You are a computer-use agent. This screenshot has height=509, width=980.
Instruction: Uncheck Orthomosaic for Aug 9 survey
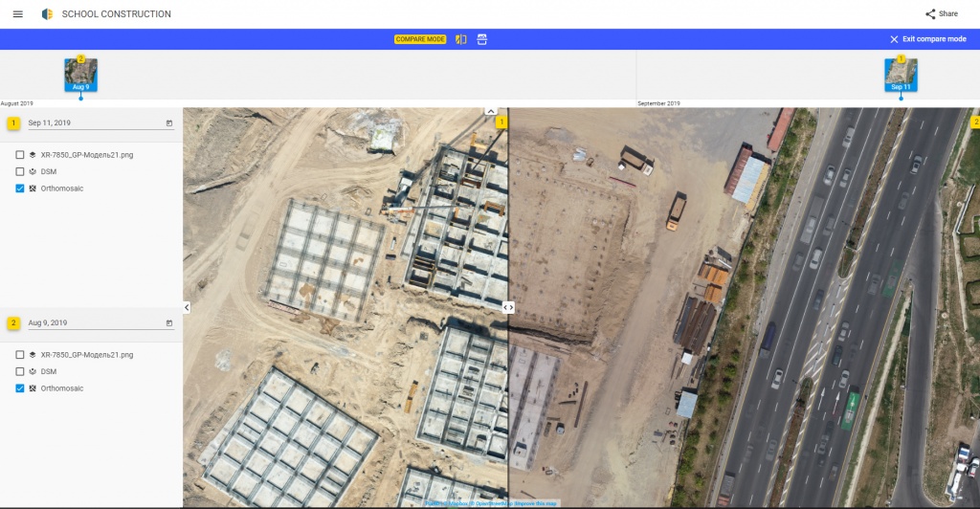tap(20, 388)
